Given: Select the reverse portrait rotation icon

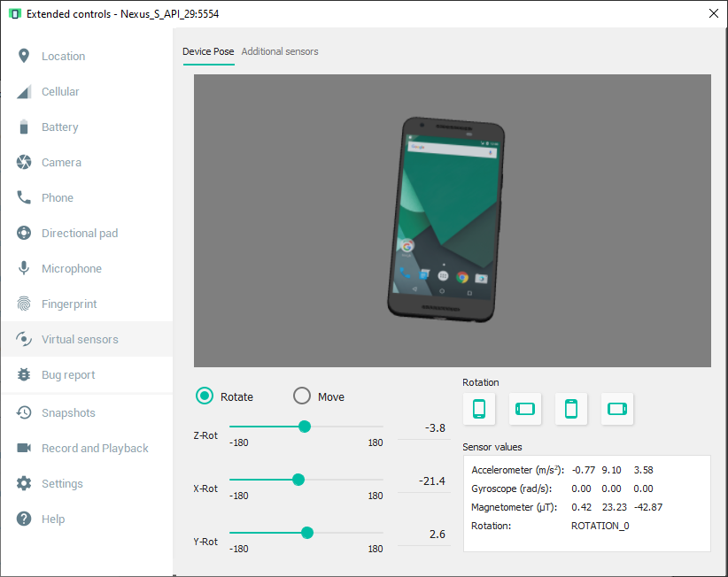Looking at the screenshot, I should point(571,409).
